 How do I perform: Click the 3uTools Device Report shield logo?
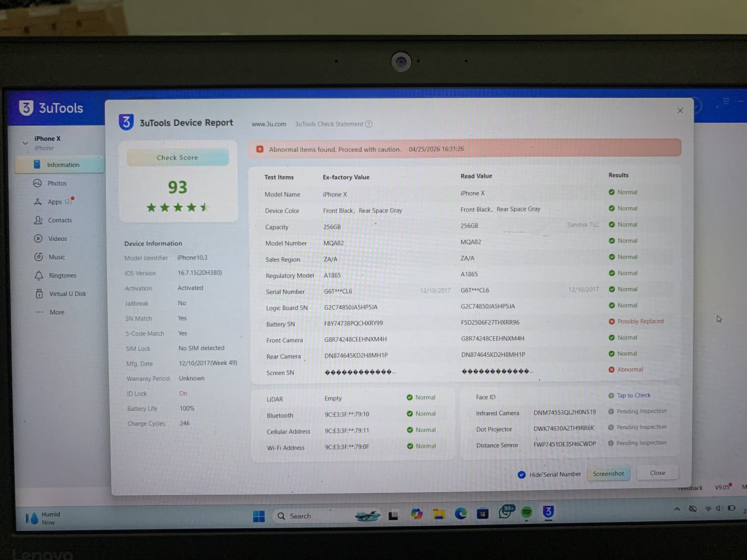click(126, 122)
